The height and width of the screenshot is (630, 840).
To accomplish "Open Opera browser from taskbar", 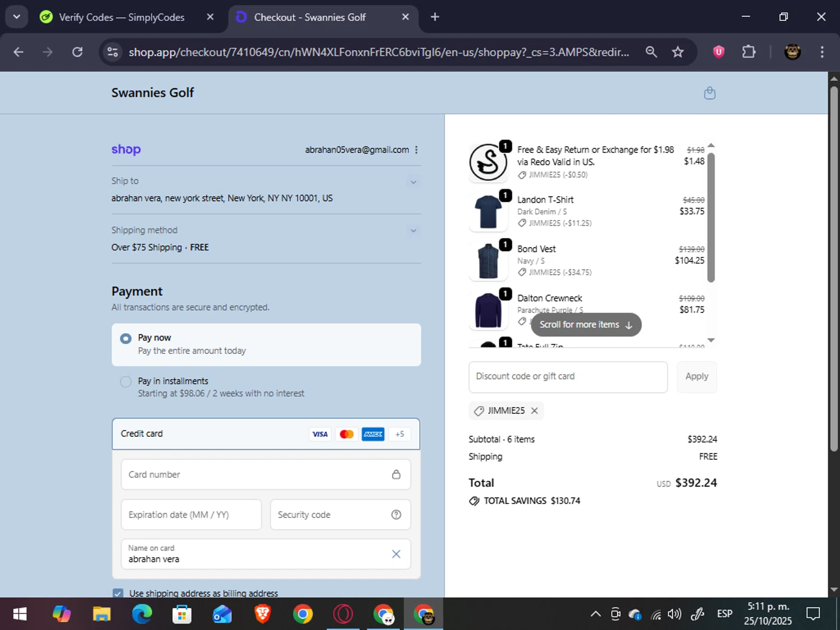I will pos(343,614).
